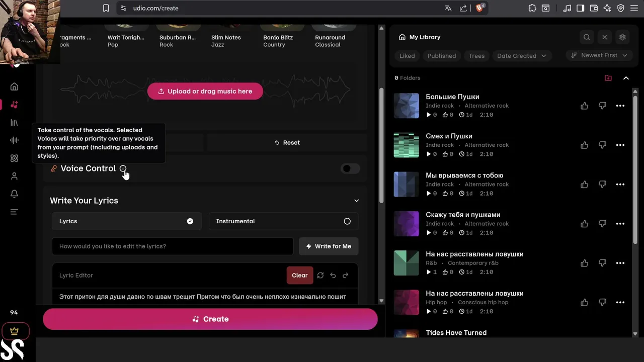This screenshot has height=362, width=644.
Task: Open the Tides Have Turned track title
Action: [x=456, y=333]
